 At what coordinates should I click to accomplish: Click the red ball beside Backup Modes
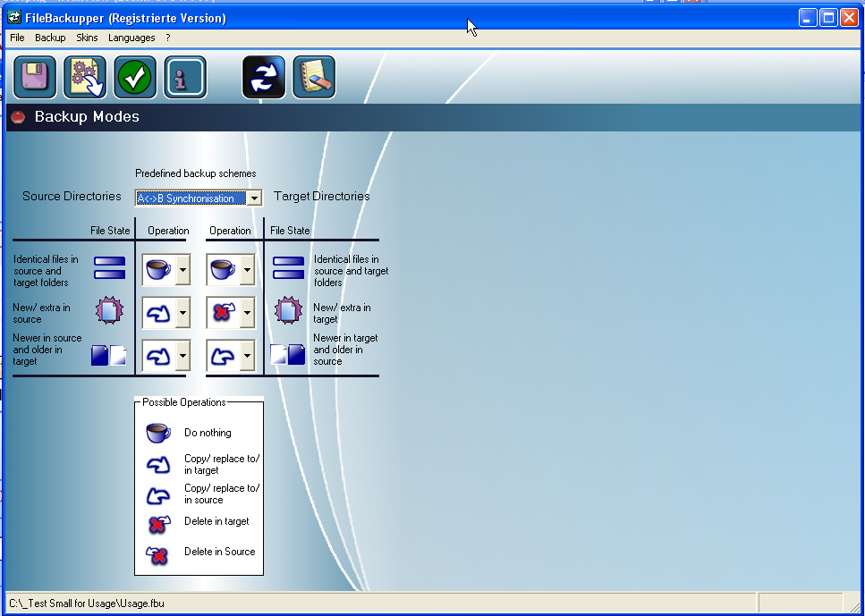(18, 117)
